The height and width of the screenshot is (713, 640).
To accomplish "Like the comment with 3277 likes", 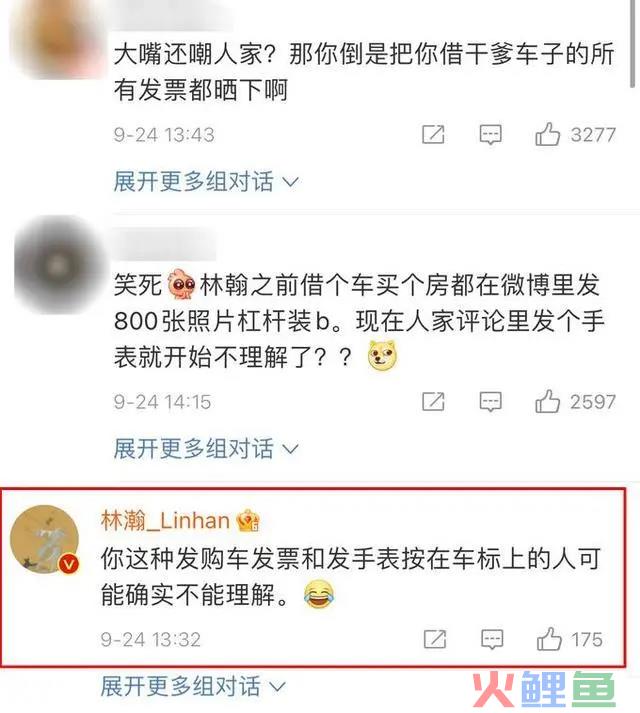I will point(547,134).
